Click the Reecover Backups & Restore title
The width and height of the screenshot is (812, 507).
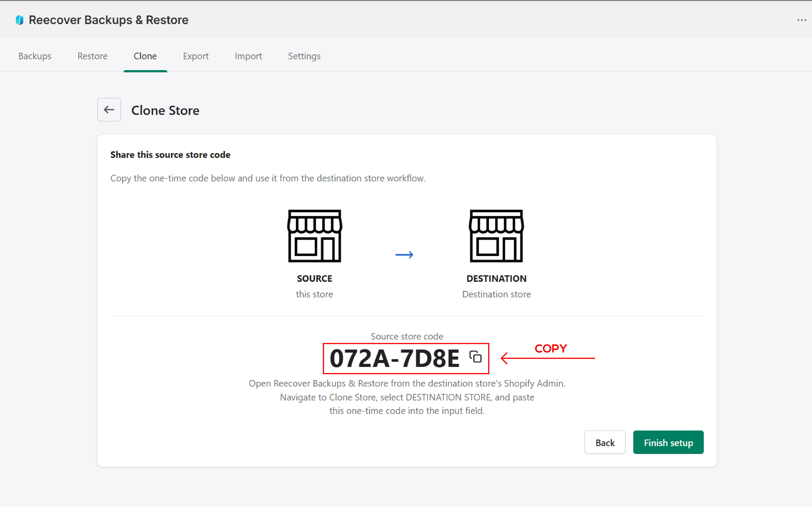[109, 20]
